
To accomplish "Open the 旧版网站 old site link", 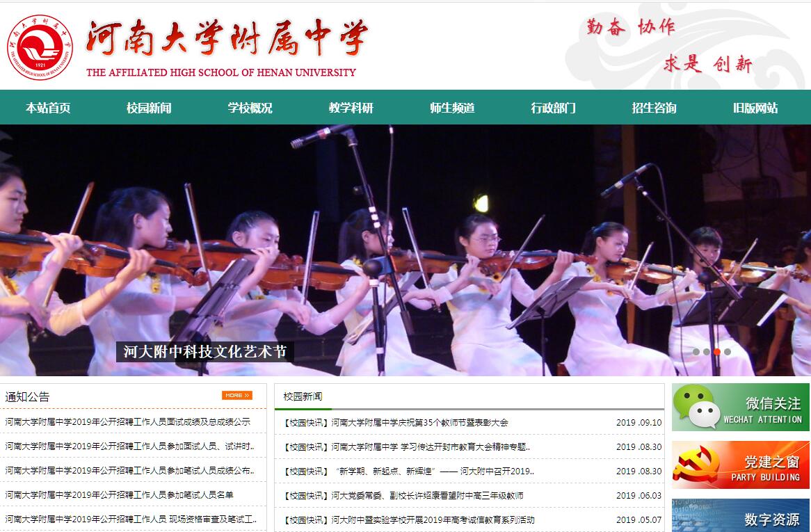I will [x=755, y=108].
